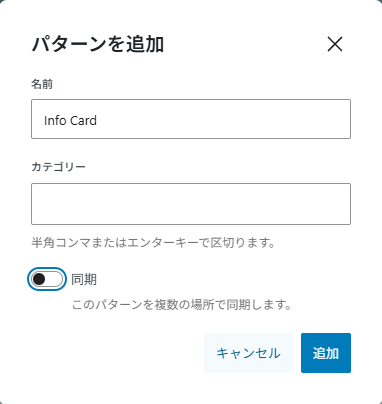The height and width of the screenshot is (404, 382).
Task: Add the Info Card pattern via 追加
Action: tap(326, 353)
